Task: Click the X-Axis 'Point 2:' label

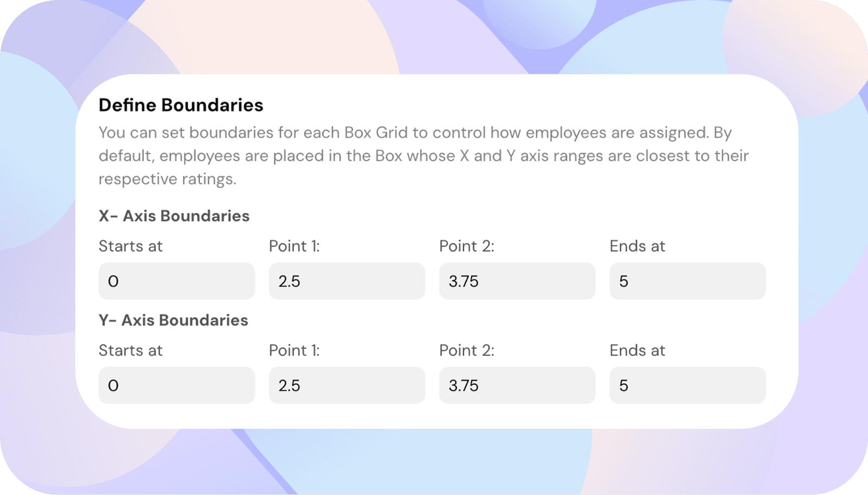Action: (467, 246)
